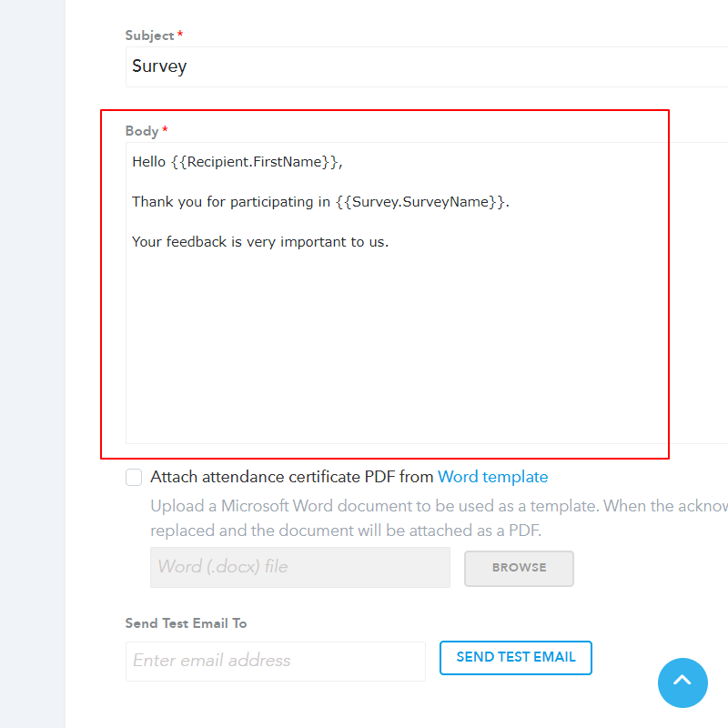Click the Survey.SurveyName placeholder in the body

coord(421,202)
